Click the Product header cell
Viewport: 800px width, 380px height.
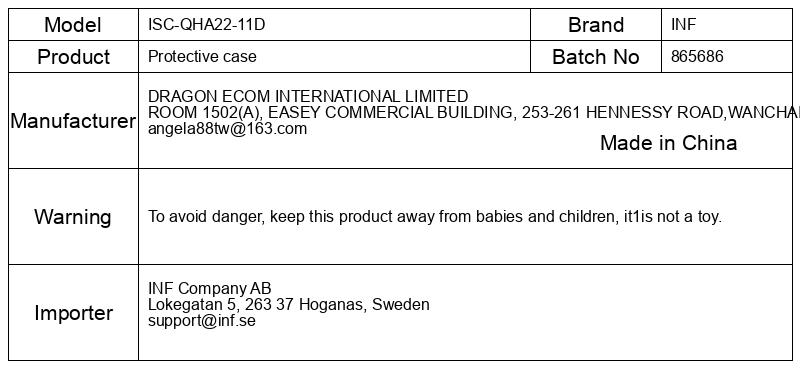(73, 57)
